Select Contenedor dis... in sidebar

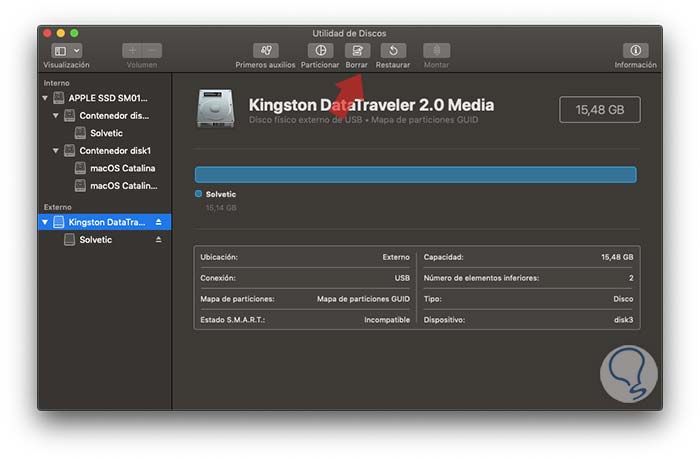105,116
